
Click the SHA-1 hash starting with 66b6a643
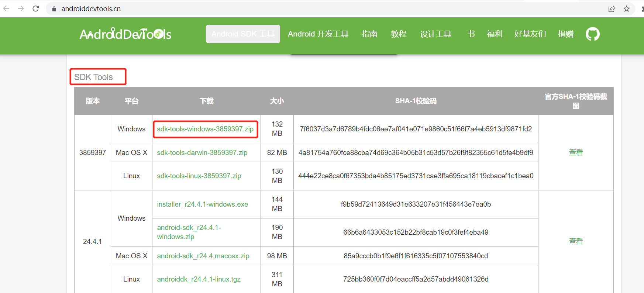click(x=416, y=232)
